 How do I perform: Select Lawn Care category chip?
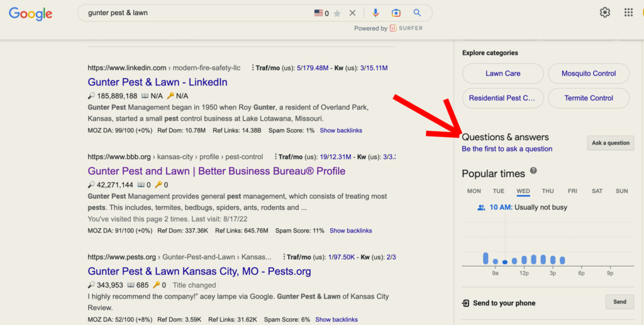click(x=503, y=74)
